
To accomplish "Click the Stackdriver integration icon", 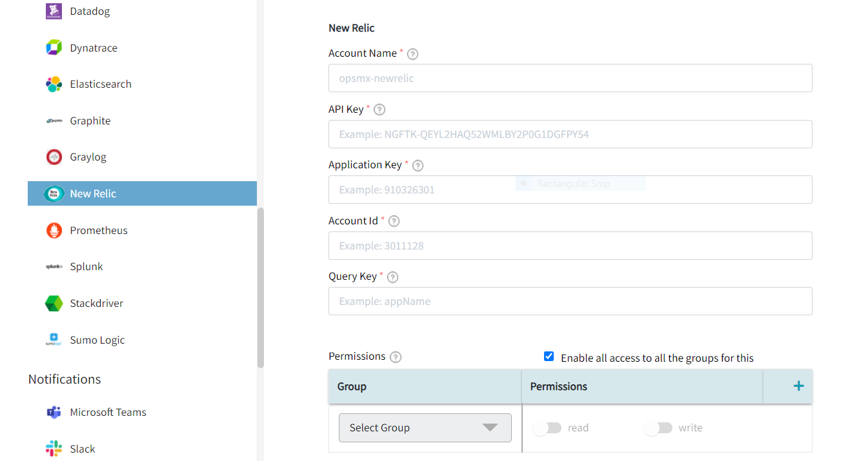I will (54, 303).
